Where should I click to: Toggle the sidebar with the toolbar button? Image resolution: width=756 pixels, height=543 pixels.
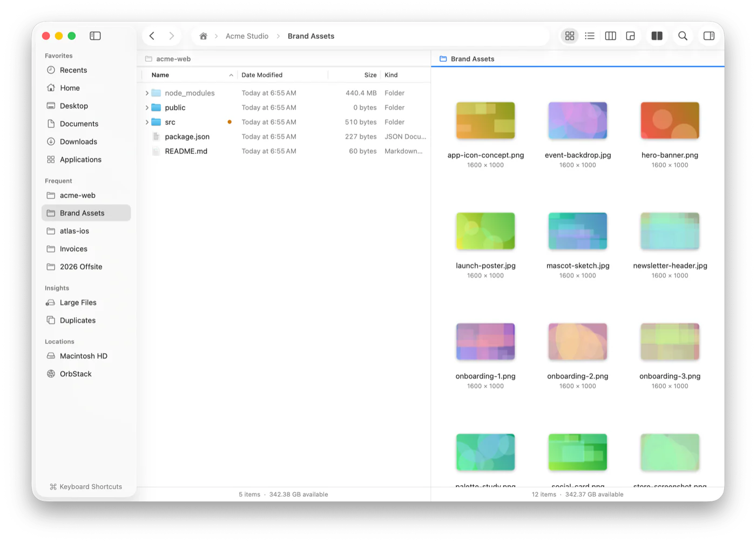click(95, 36)
